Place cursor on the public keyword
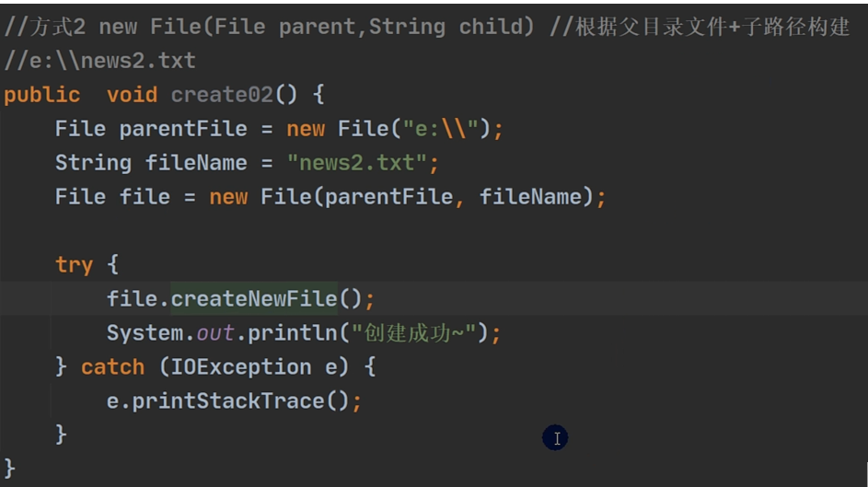Viewport: 868px width, 487px height. tap(42, 95)
